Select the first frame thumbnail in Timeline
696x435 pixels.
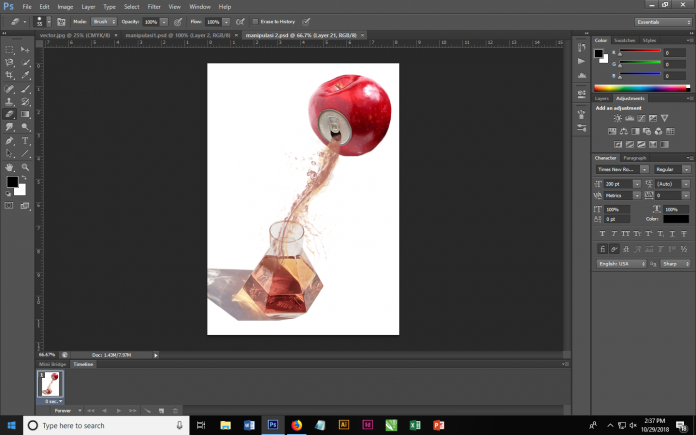pos(50,383)
